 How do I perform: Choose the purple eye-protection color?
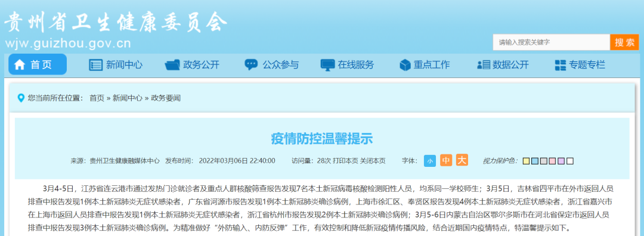561,161
